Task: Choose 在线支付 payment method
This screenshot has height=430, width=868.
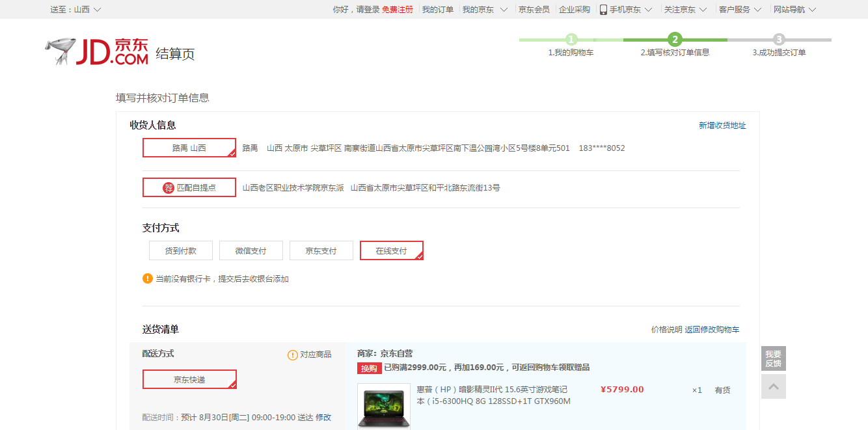Action: pyautogui.click(x=392, y=250)
